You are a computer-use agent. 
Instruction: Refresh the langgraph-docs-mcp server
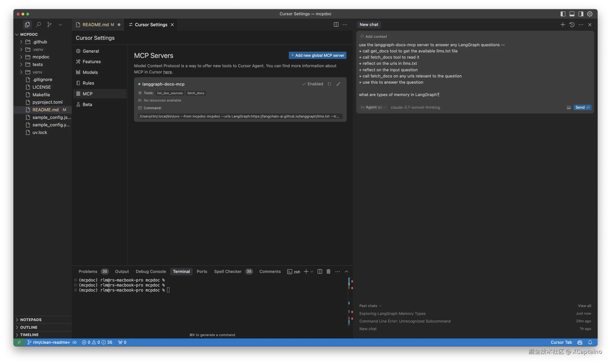point(329,84)
